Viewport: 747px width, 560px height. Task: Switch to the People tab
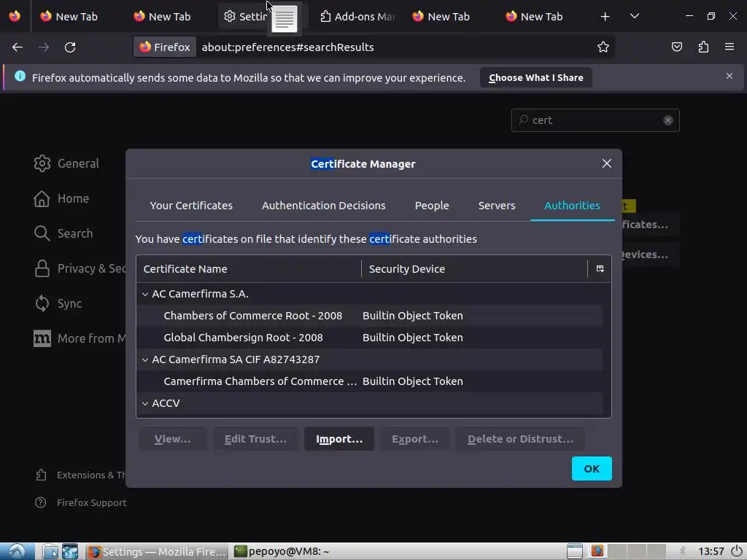pos(432,205)
